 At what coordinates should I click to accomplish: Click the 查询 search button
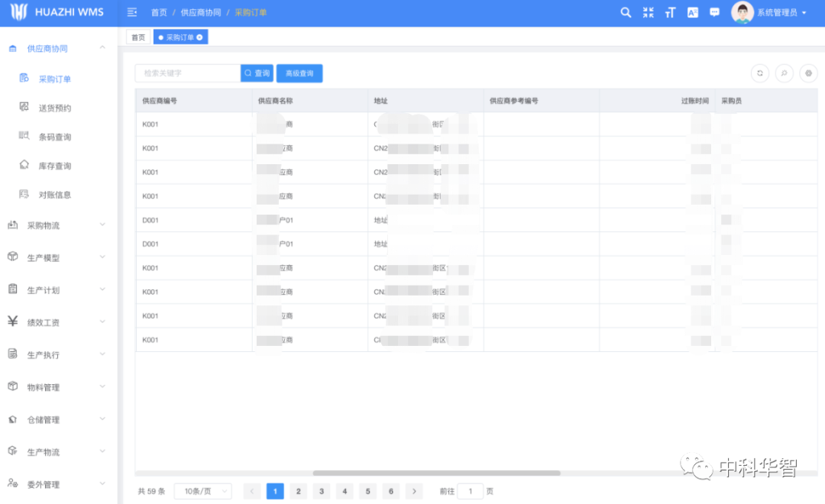tap(257, 73)
